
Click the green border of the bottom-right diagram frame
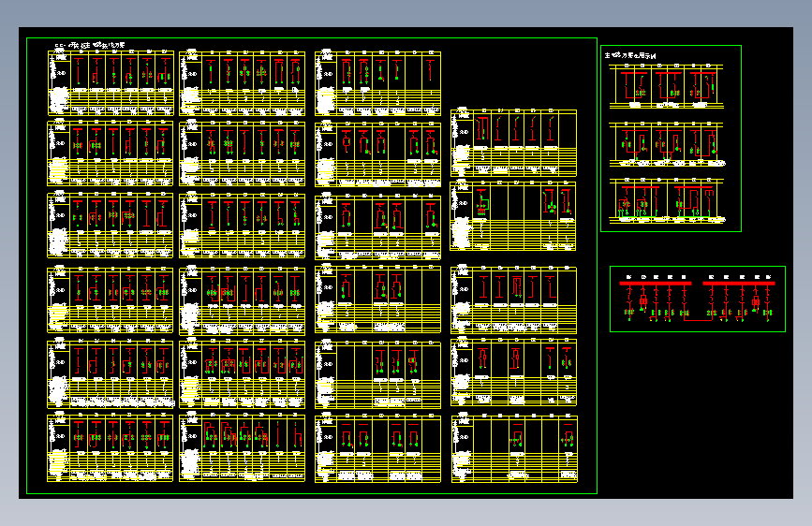pyautogui.click(x=698, y=267)
